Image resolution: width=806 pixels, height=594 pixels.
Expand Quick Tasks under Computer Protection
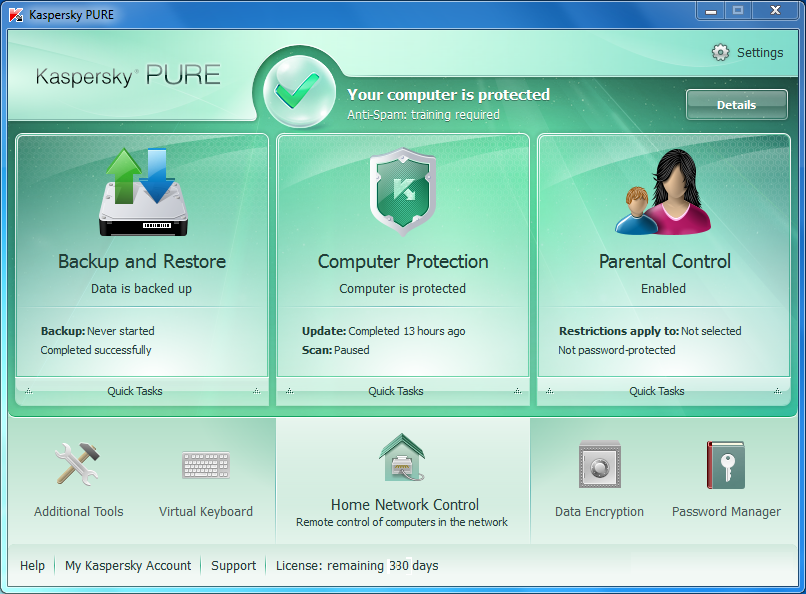pyautogui.click(x=403, y=391)
